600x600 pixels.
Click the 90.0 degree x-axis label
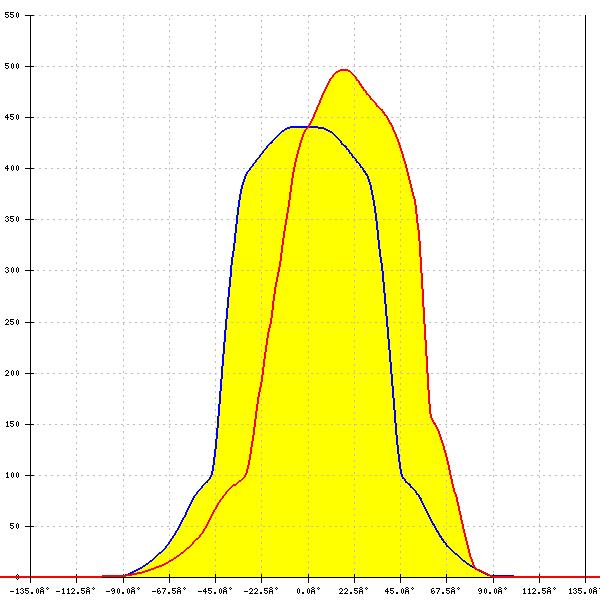(x=492, y=591)
